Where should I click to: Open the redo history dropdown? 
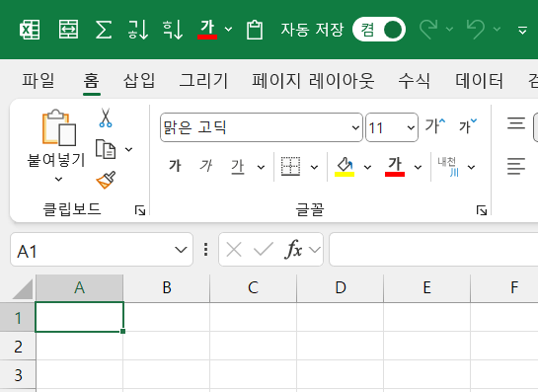tap(449, 30)
